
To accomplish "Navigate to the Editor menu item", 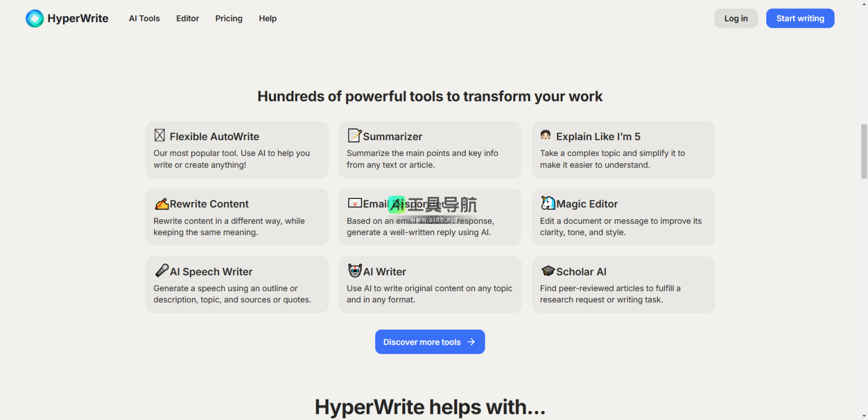I will pyautogui.click(x=188, y=18).
